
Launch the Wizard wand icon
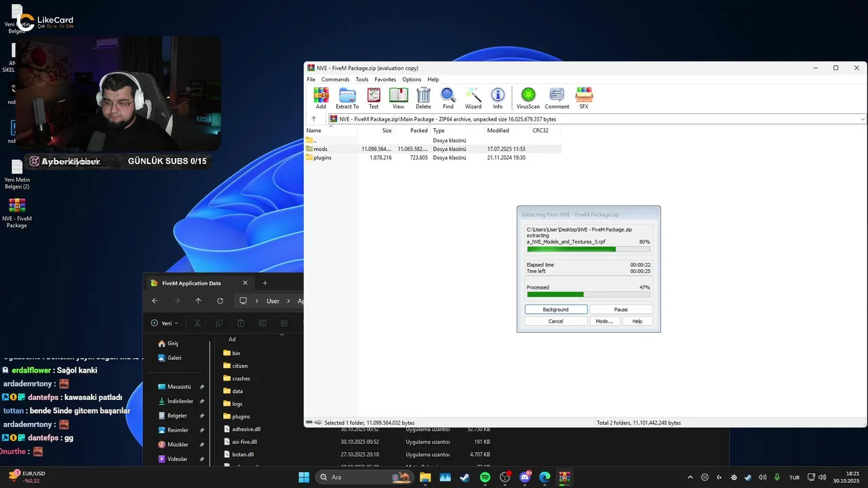[x=473, y=98]
